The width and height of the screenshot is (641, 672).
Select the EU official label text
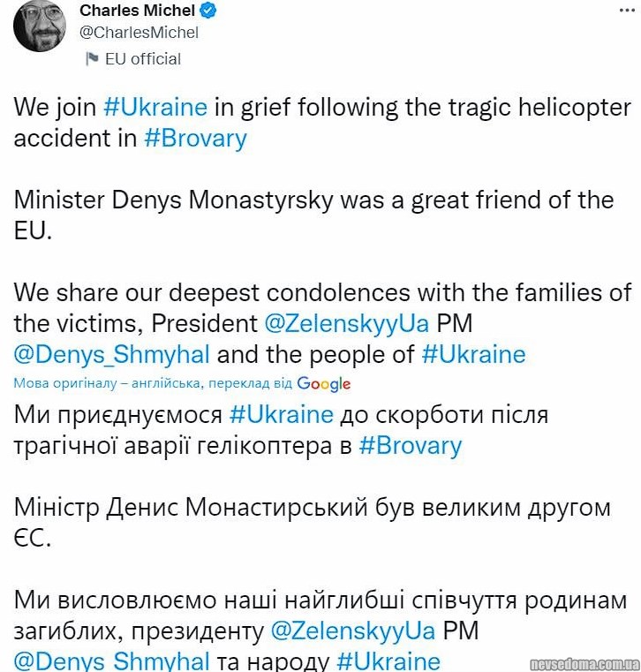pos(142,59)
